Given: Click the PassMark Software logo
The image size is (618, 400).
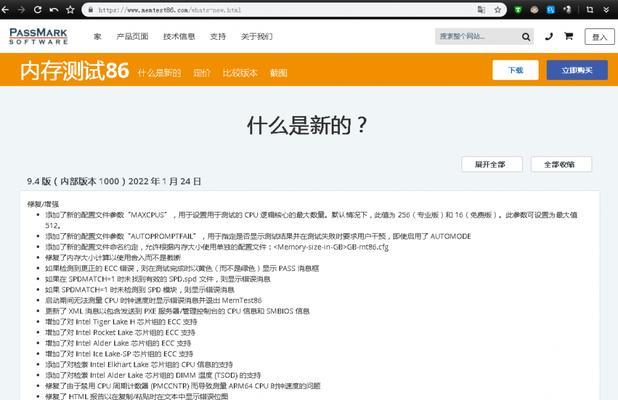Looking at the screenshot, I should (x=38, y=36).
